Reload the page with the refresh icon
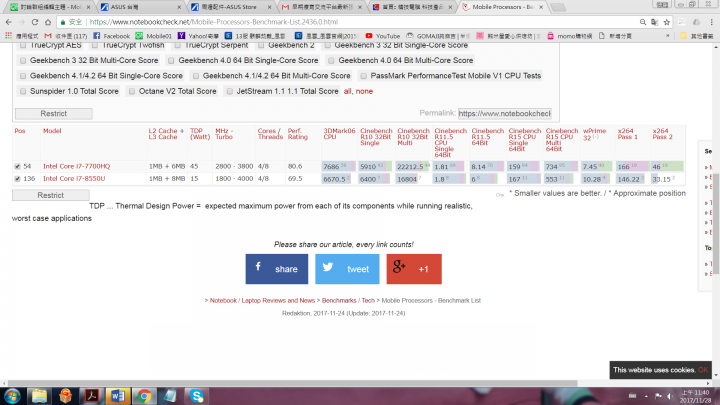Viewport: 720px width, 405px height. (35, 22)
